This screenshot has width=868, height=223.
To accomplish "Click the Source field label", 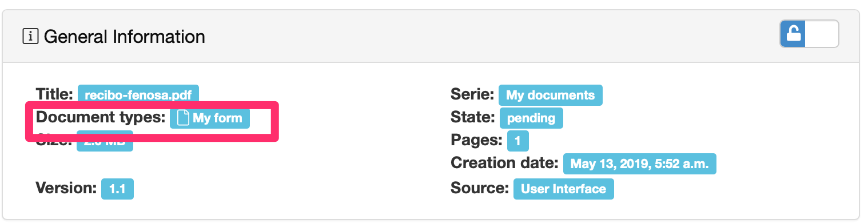I will pos(480,188).
